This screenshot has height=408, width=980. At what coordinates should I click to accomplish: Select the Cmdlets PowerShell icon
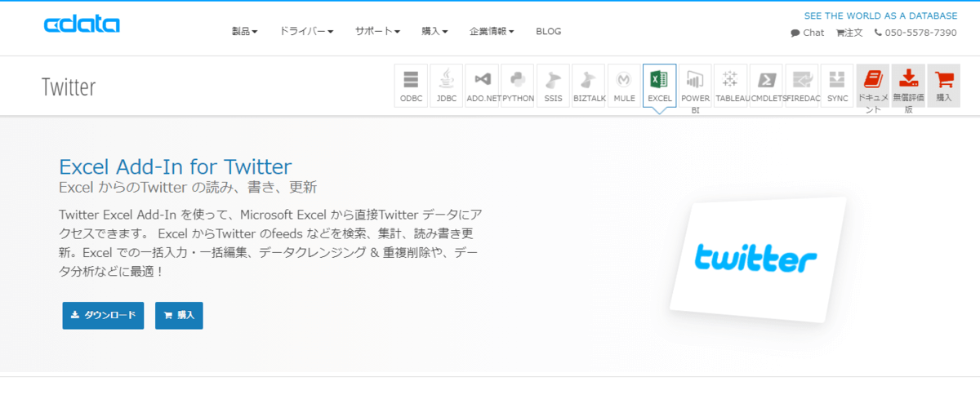pos(766,86)
